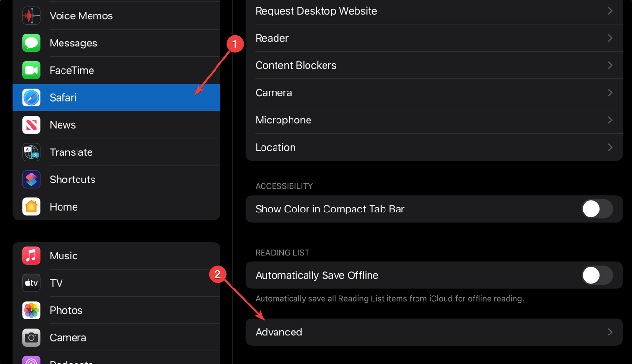Tap the Photos flower icon

(31, 310)
